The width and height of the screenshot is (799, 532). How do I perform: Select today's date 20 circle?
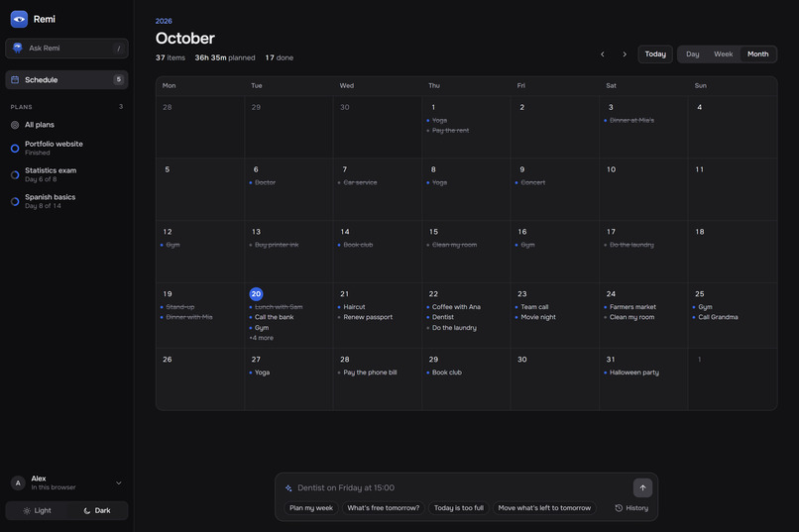coord(256,294)
